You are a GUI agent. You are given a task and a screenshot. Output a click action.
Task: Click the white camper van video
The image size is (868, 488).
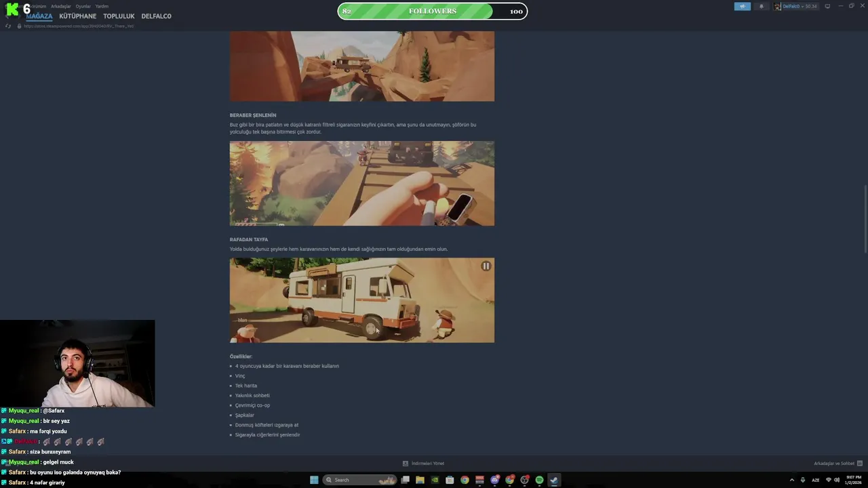tap(362, 300)
